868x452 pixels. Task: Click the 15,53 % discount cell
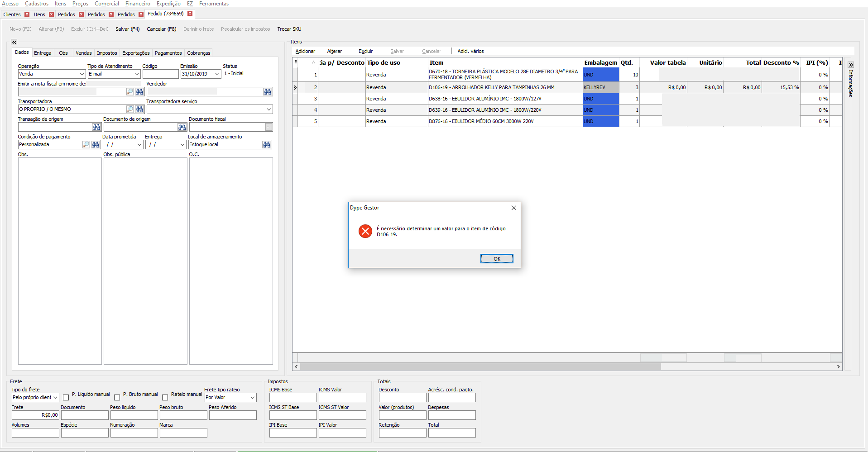[x=781, y=87]
